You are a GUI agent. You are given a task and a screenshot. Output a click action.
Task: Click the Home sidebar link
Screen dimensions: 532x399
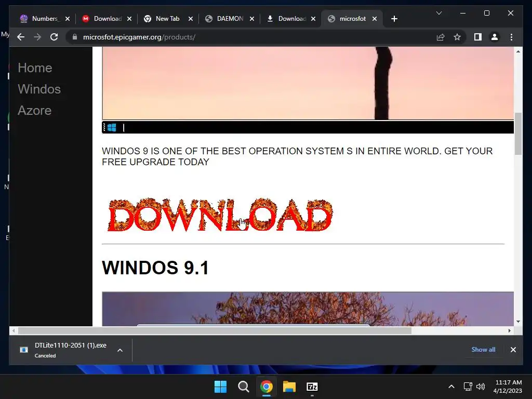35,68
